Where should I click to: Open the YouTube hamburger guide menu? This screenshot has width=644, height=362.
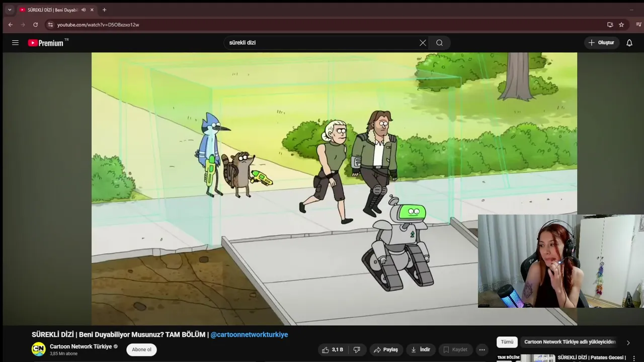pyautogui.click(x=15, y=43)
